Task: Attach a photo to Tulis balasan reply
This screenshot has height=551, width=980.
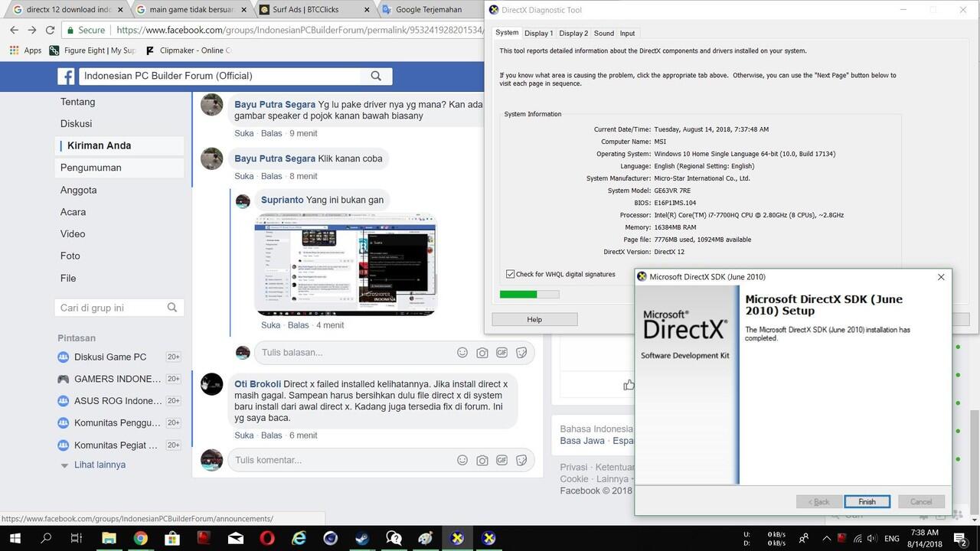Action: 482,353
